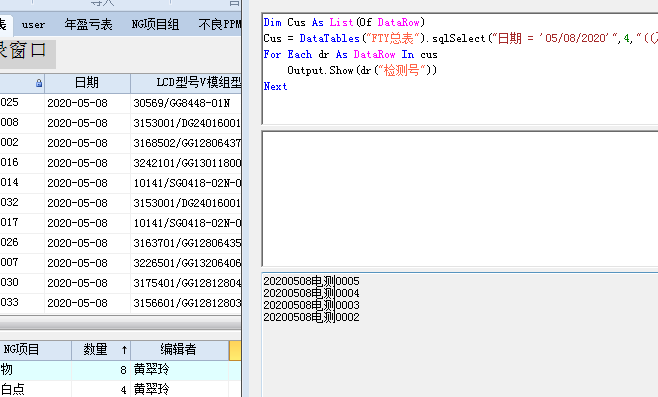This screenshot has height=397, width=658.
Task: Open the 年盈亏表 tab
Action: click(89, 25)
